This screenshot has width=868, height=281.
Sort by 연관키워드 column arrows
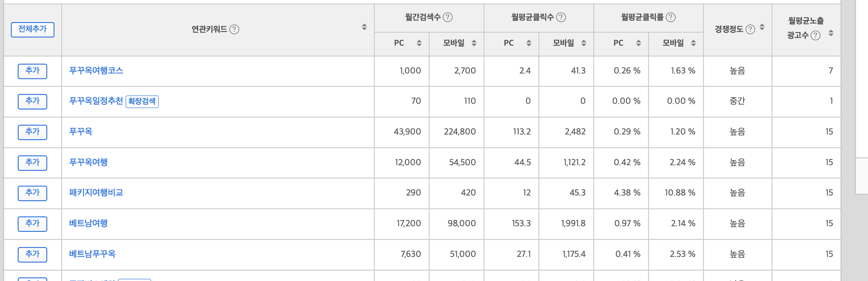pos(364,27)
